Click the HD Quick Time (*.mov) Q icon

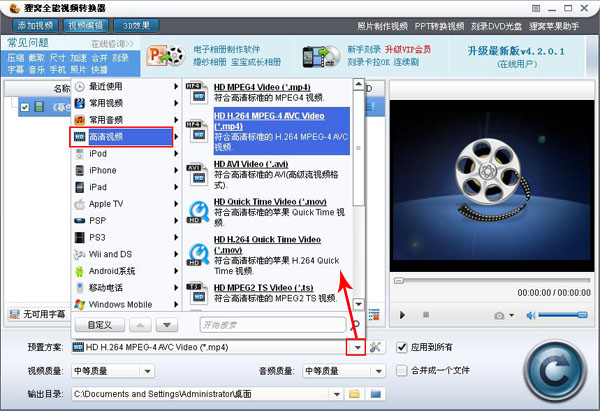(198, 212)
